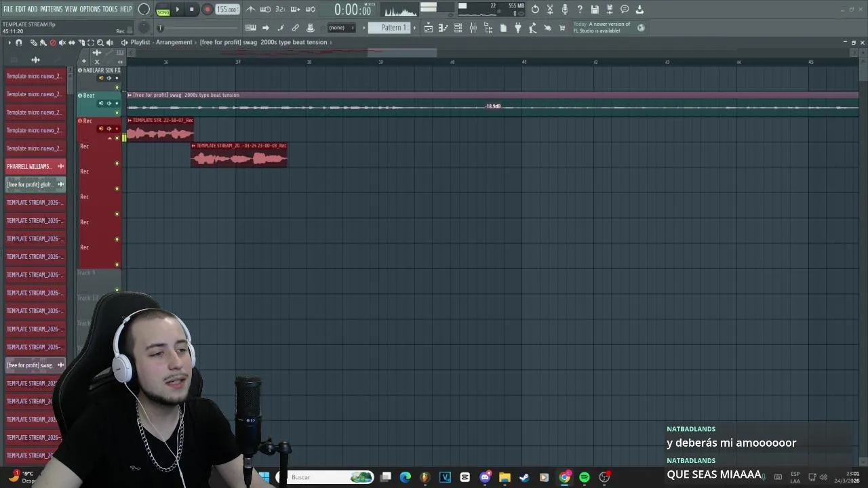868x488 pixels.
Task: Open the playlist view icon
Action: 429,28
